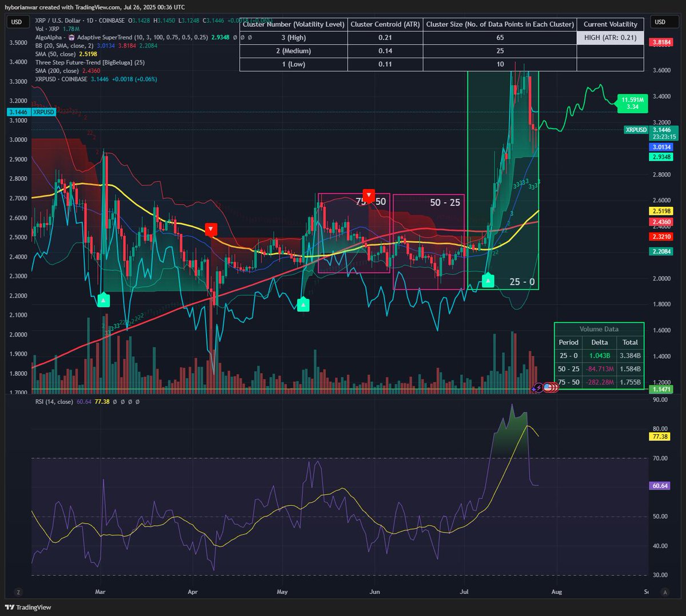Click the 60.64 RSI value label
The image size is (686, 616).
coord(660,486)
